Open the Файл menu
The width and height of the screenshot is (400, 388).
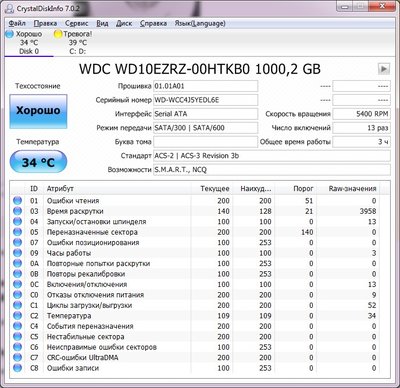coord(17,23)
